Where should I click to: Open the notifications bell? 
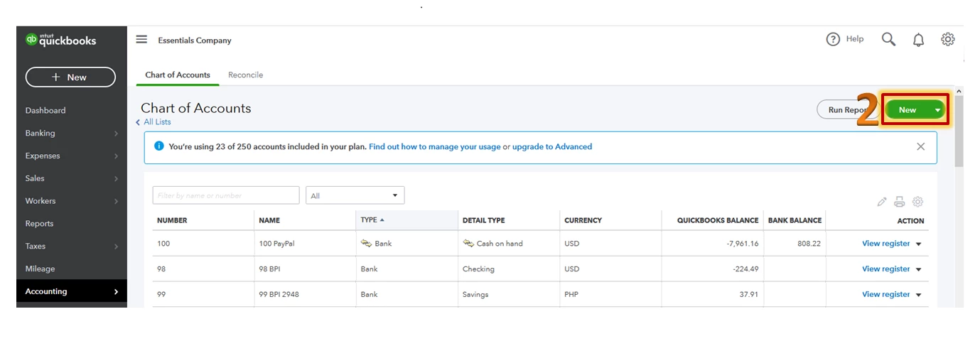click(918, 40)
